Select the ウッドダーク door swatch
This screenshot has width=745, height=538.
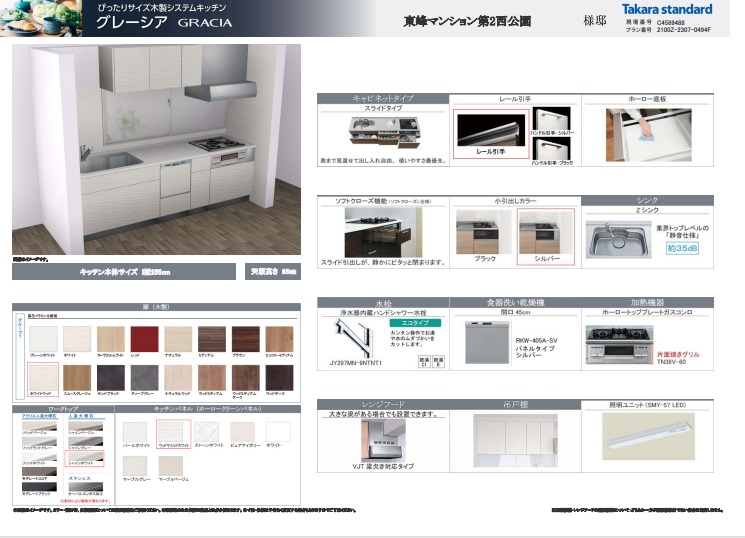point(279,378)
